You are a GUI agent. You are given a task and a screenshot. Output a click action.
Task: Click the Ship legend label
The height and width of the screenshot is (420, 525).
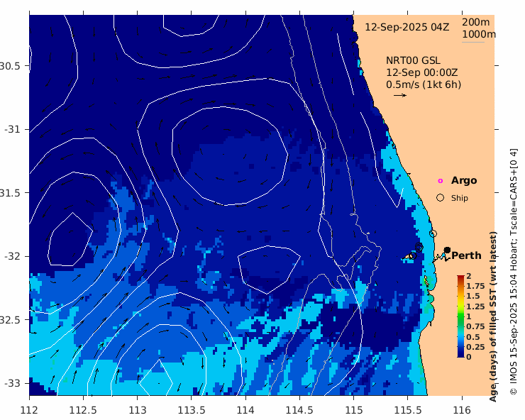pyautogui.click(x=460, y=198)
